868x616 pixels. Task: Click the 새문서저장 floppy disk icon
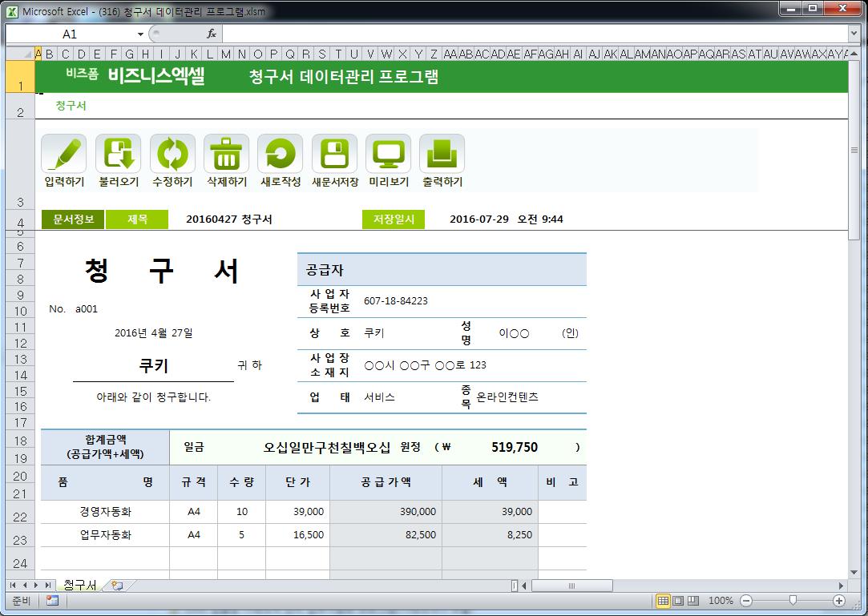[x=334, y=154]
